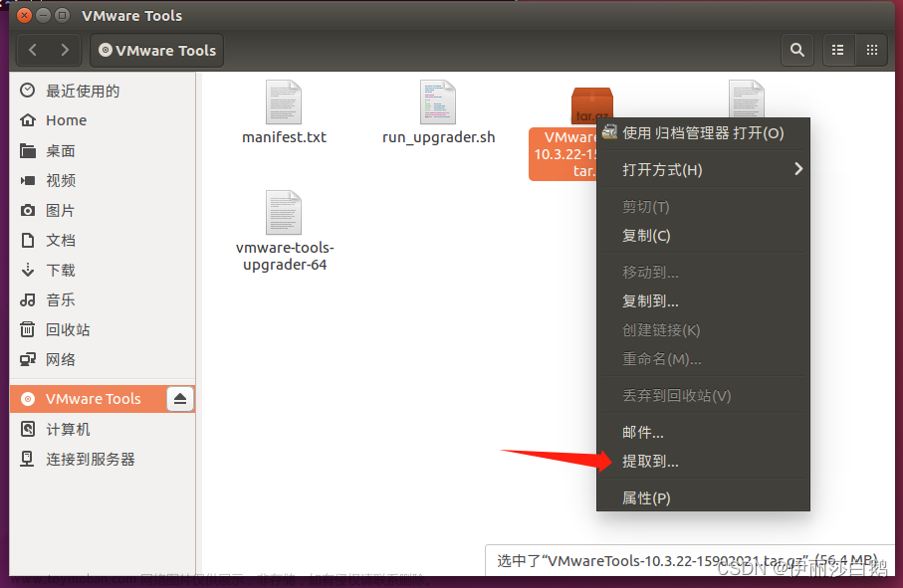Click the vmware-tools-upgrader-64 file name
Image resolution: width=903 pixels, height=588 pixels.
pos(285,256)
